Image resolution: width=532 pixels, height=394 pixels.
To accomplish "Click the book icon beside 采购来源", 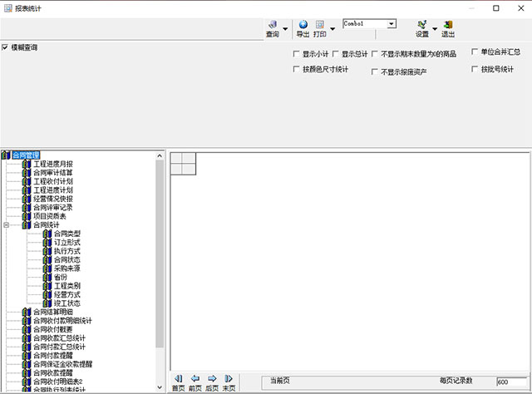I will pos(47,268).
